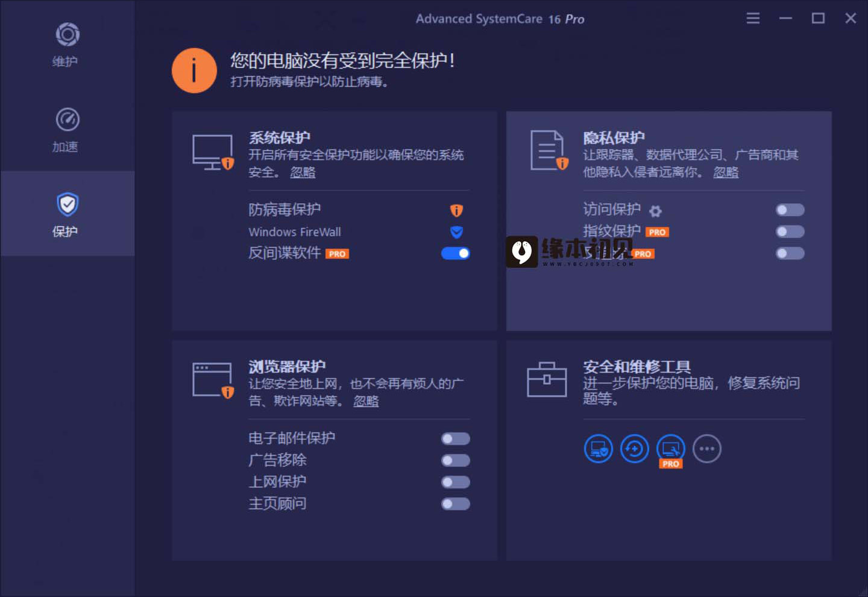Open the first security tool monitor-shield icon
This screenshot has height=597, width=868.
click(x=599, y=449)
